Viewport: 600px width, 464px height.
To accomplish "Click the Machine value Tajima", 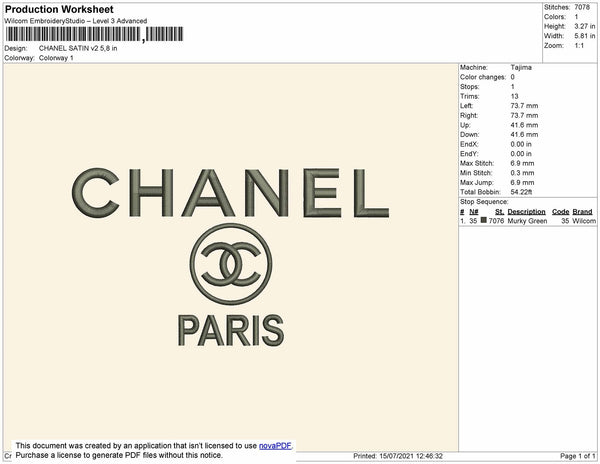I will (x=521, y=67).
